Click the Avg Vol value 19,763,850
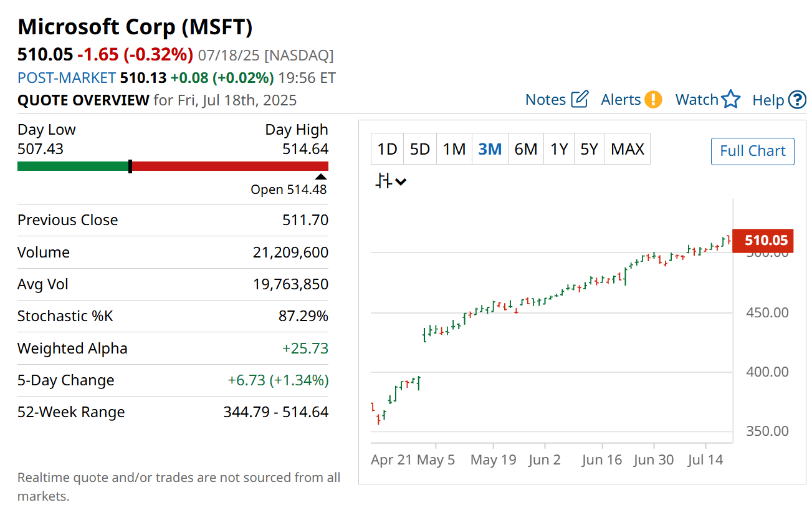The width and height of the screenshot is (812, 510). pyautogui.click(x=290, y=284)
